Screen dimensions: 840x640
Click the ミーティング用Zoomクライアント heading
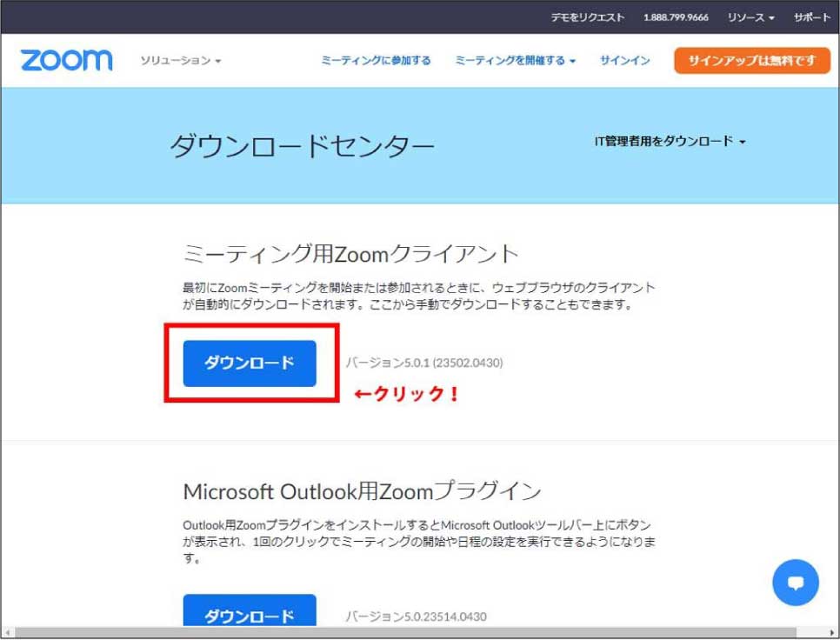(350, 254)
